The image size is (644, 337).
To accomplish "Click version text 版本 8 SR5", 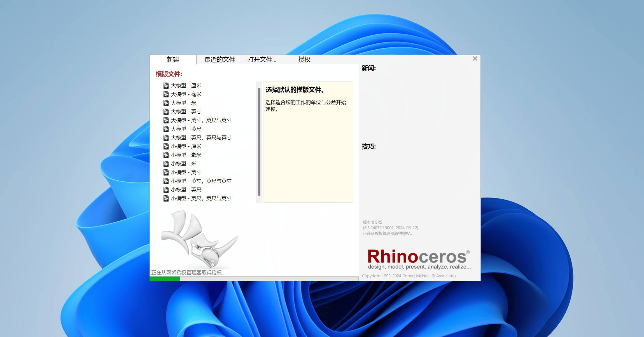I will tap(372, 222).
